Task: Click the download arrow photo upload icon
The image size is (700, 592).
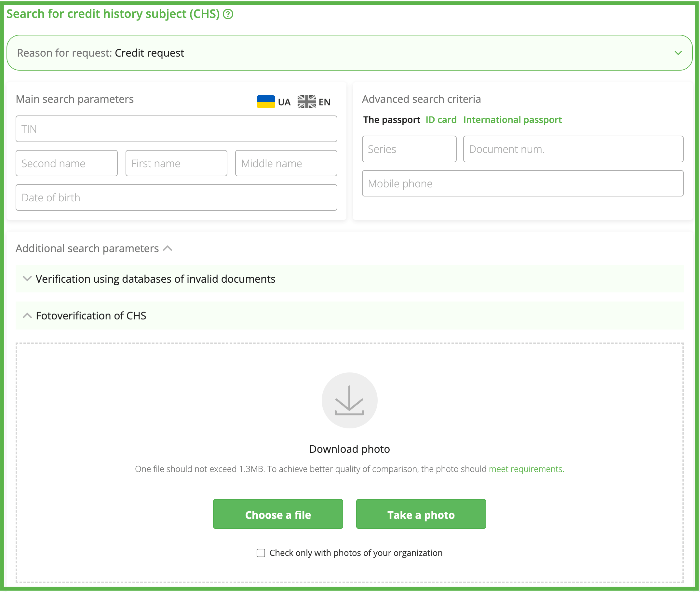Action: point(349,400)
